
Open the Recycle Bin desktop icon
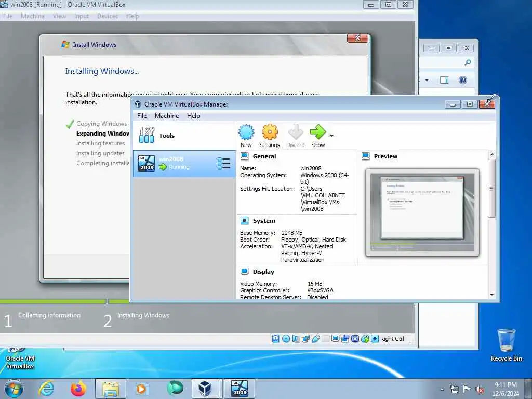506,345
